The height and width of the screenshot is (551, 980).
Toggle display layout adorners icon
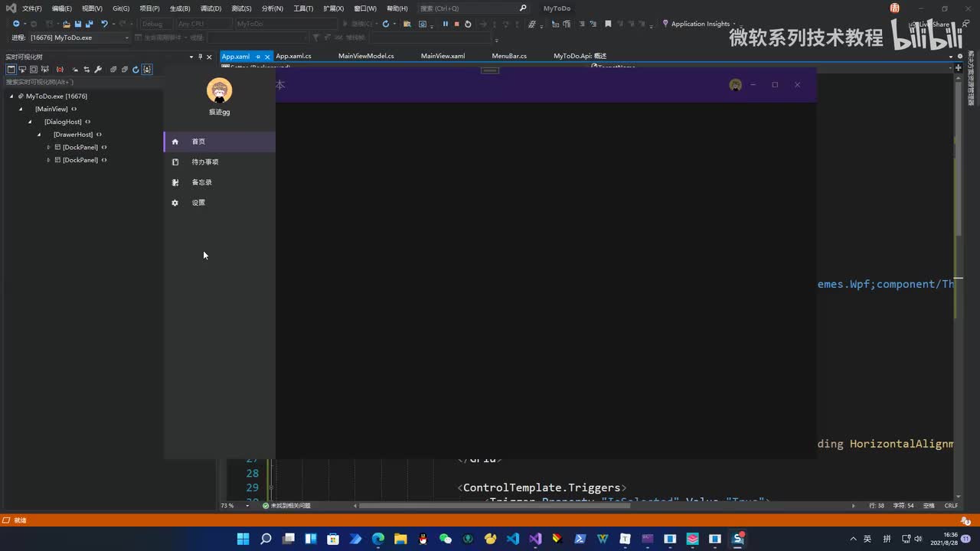click(34, 70)
